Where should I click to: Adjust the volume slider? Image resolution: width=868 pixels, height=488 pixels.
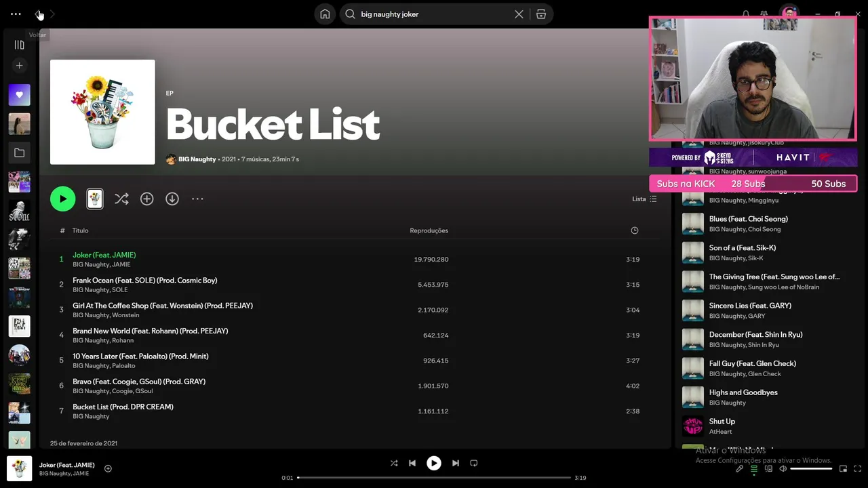coord(811,468)
